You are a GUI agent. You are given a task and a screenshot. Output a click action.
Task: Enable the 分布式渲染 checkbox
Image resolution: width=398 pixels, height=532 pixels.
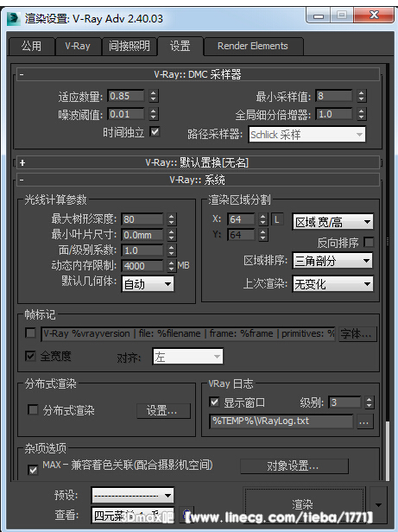(33, 409)
